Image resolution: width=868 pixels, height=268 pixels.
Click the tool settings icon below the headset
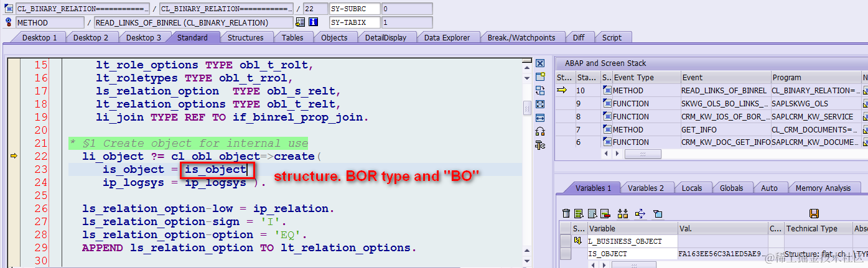point(540,146)
